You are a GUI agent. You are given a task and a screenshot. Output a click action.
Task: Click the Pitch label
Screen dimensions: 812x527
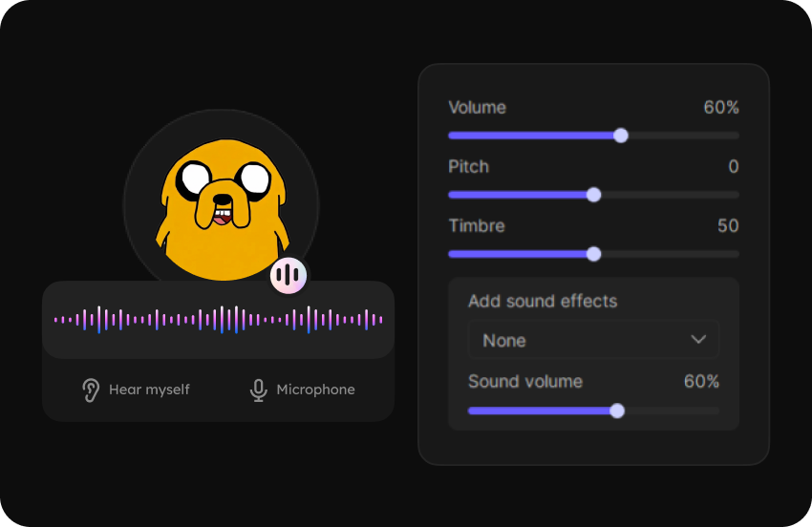(x=468, y=167)
